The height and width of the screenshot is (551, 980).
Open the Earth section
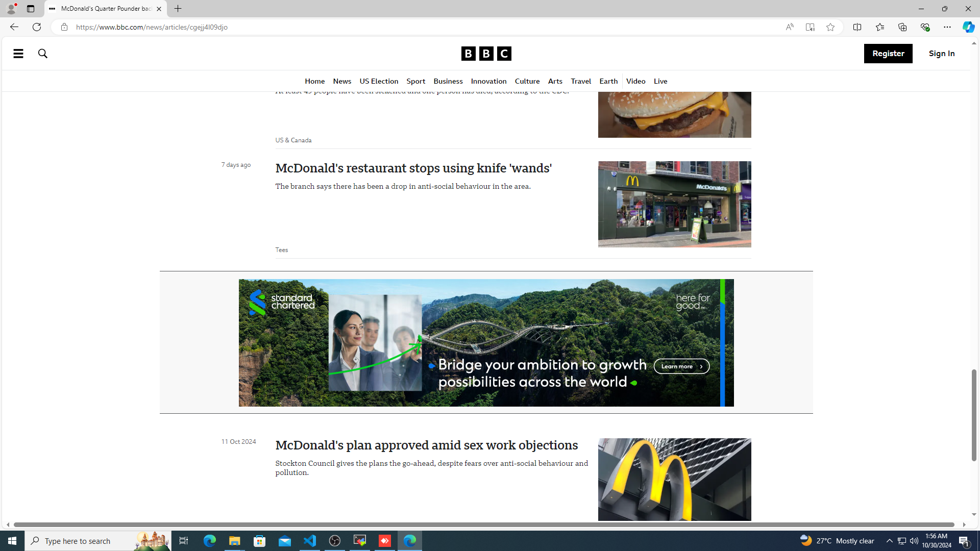[608, 81]
